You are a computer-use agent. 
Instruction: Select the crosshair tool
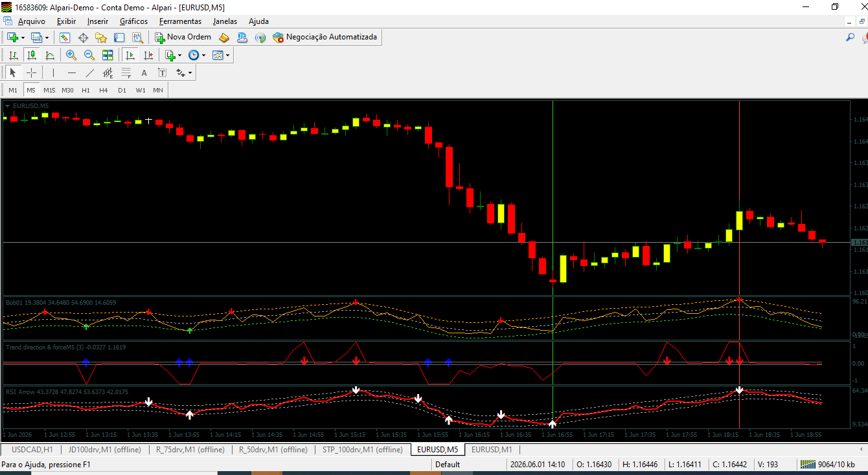[31, 72]
